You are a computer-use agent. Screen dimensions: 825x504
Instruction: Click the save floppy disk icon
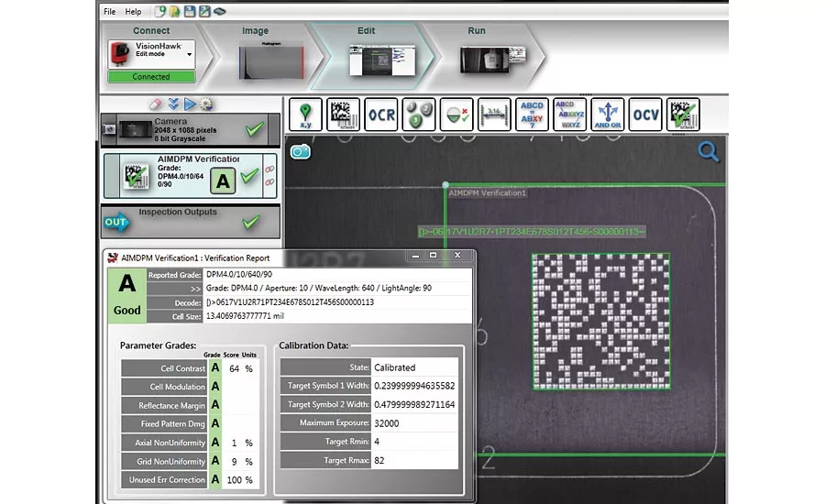tap(190, 11)
